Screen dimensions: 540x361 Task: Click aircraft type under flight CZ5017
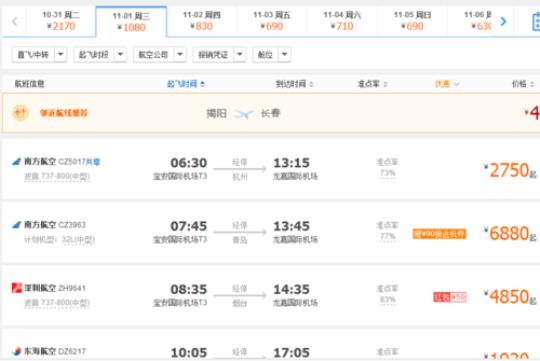coord(57,177)
